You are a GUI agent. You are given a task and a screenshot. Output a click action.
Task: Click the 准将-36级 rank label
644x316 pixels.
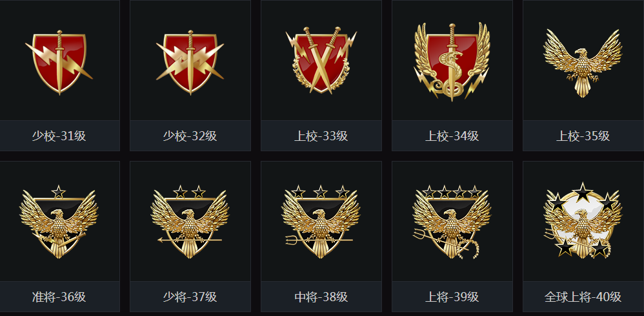(59, 297)
